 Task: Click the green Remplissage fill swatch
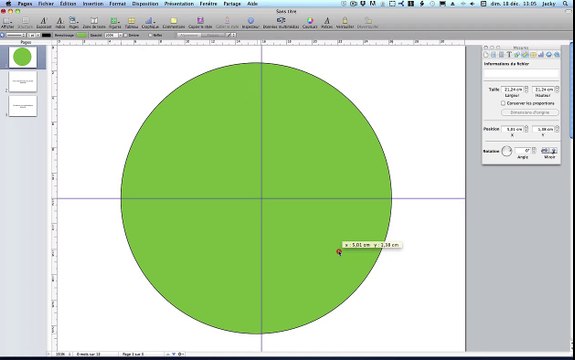tap(81, 35)
